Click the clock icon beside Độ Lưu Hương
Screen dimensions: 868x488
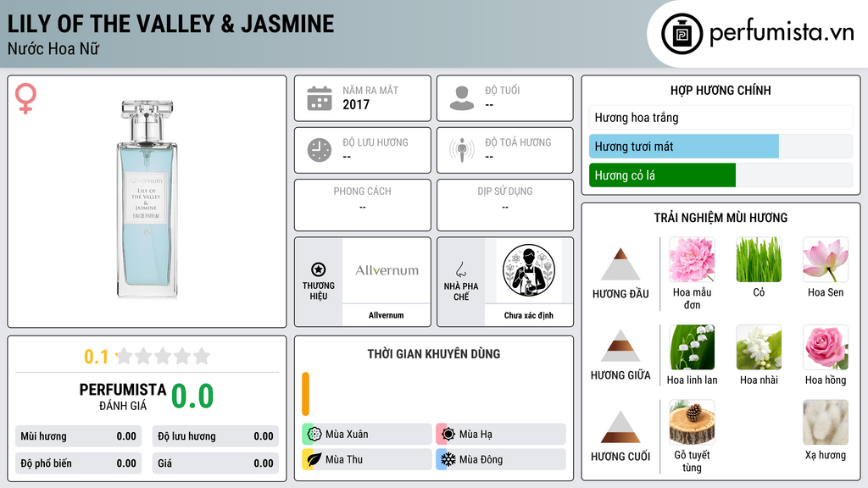[320, 150]
